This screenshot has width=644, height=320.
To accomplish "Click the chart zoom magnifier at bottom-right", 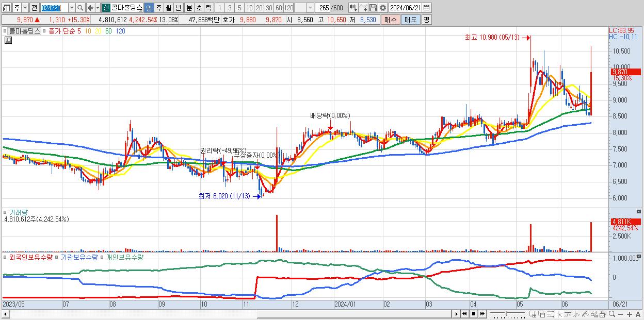I will coord(612,314).
